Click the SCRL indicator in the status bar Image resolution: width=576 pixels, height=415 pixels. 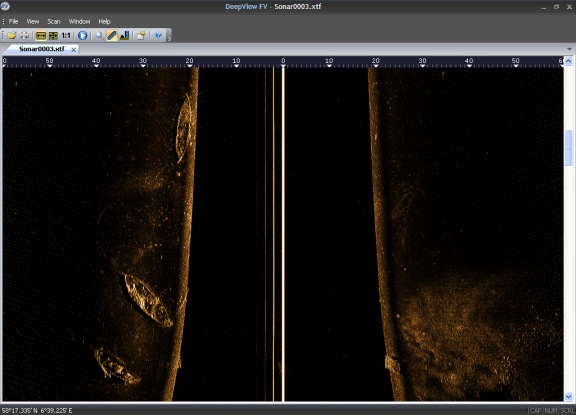pos(567,410)
